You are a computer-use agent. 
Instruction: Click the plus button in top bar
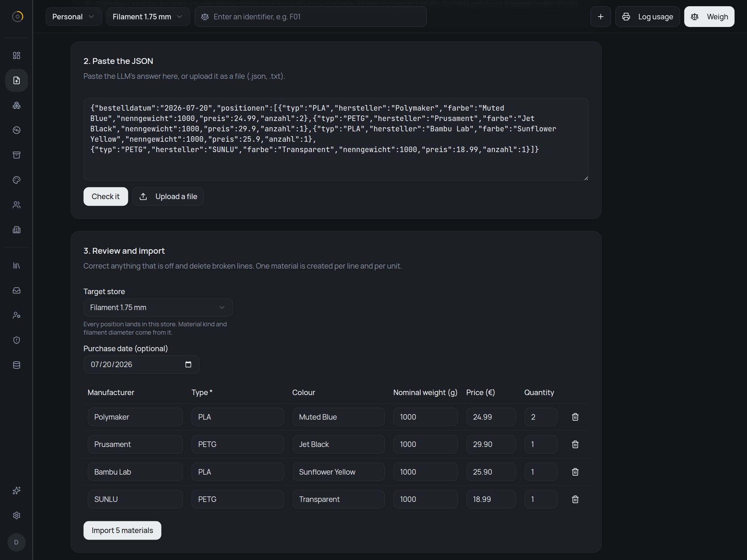pos(601,17)
